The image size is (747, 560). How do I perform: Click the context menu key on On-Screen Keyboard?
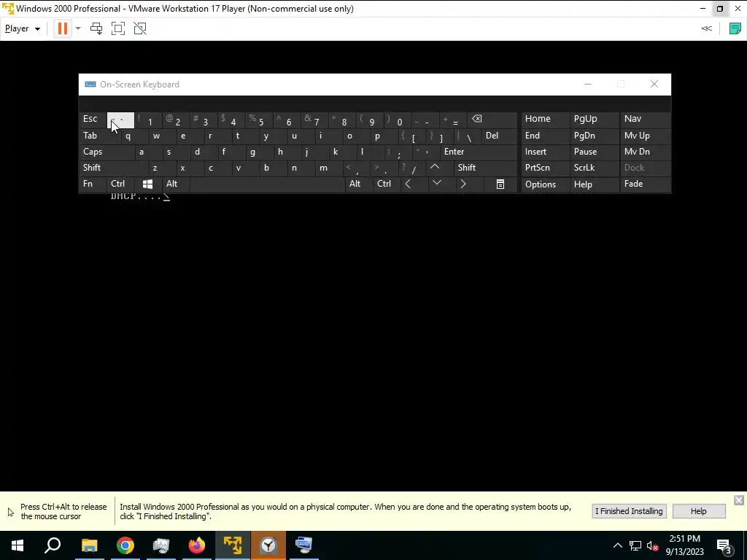click(x=500, y=184)
